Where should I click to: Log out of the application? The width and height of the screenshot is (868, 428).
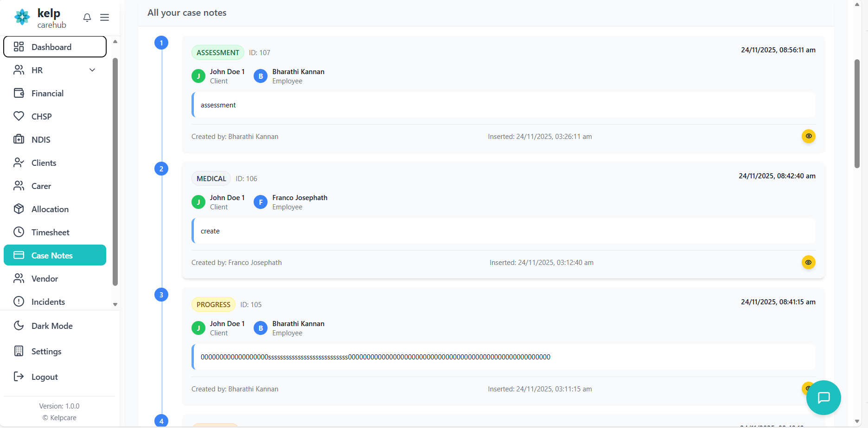pos(45,377)
